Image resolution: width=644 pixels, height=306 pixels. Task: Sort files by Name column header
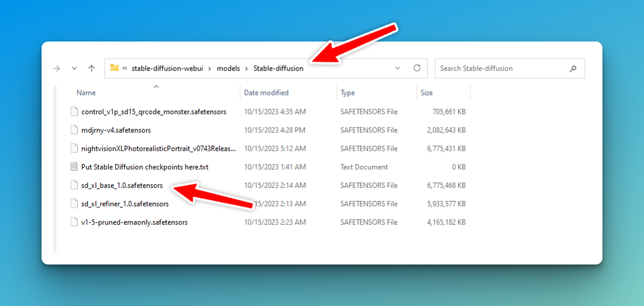tap(86, 93)
